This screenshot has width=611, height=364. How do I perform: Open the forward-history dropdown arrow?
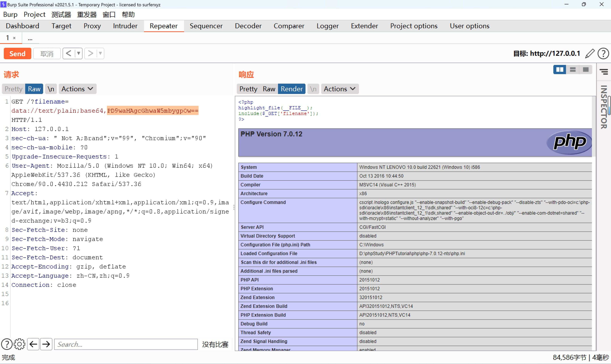pos(100,53)
